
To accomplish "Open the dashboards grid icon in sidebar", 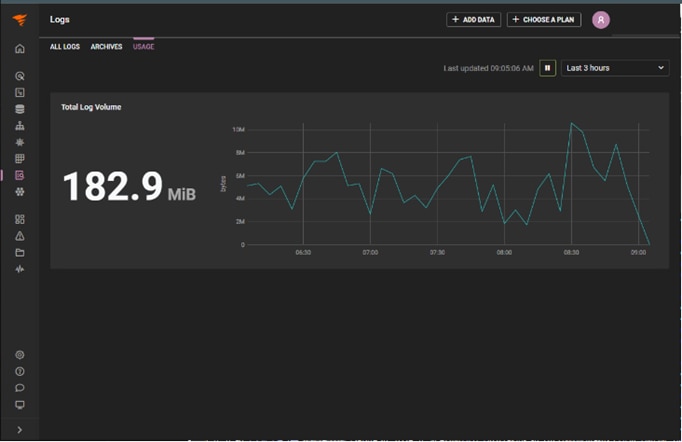I will click(x=19, y=219).
